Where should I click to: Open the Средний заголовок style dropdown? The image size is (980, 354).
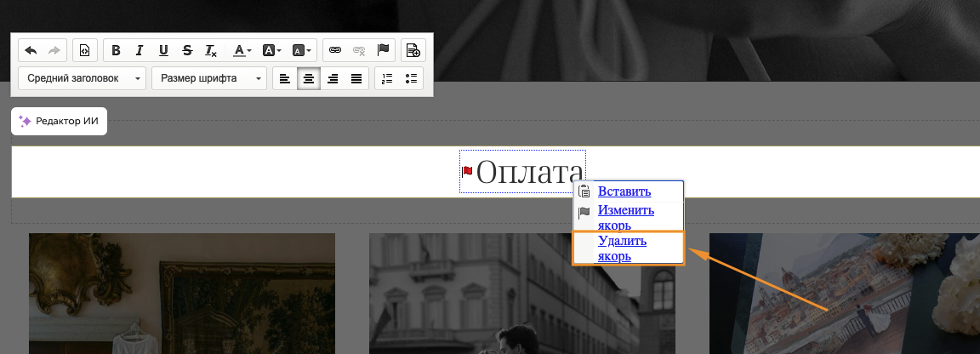[x=83, y=79]
